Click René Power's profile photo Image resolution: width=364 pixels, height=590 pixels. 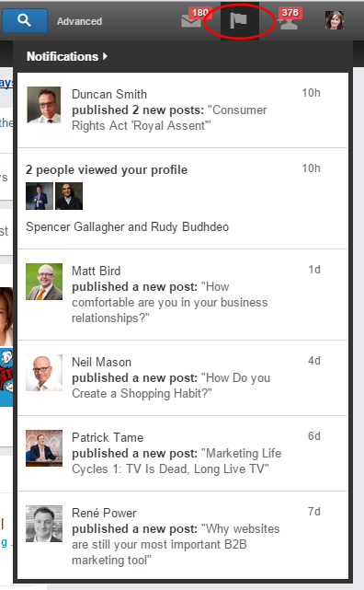[x=44, y=524]
